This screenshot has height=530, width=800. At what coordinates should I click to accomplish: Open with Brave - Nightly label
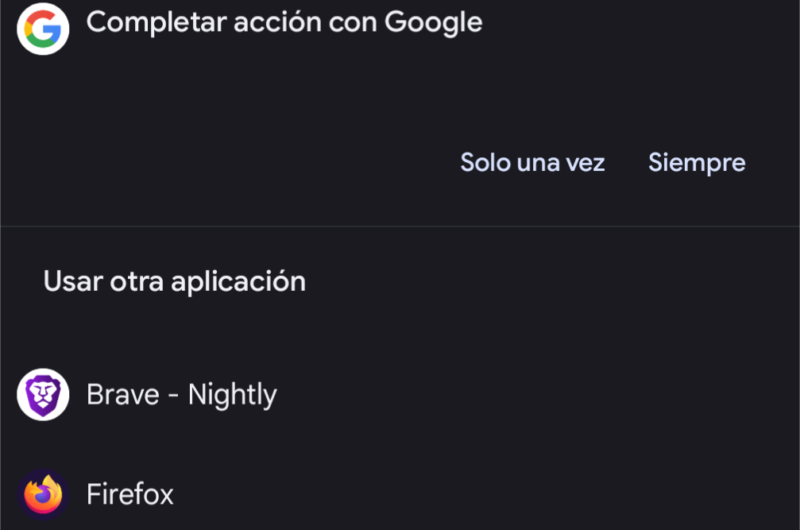[x=182, y=394]
